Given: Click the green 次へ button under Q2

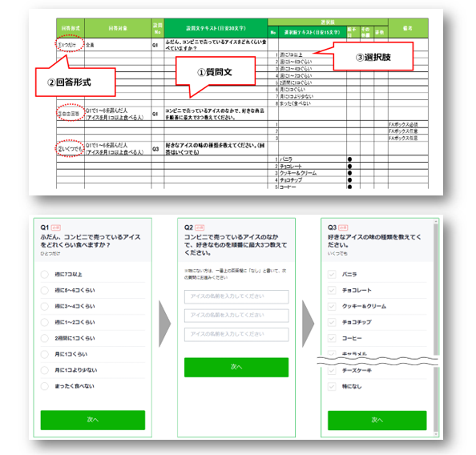Looking at the screenshot, I should [236, 367].
